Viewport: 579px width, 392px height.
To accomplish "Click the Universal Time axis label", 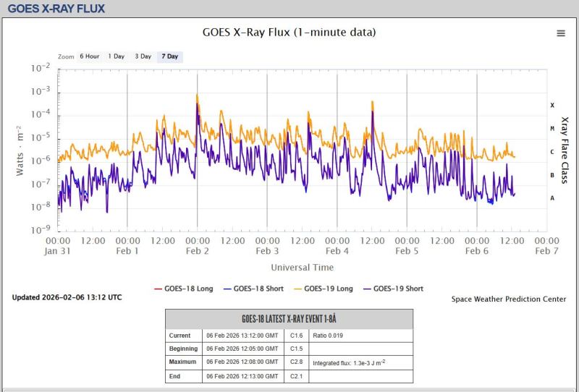I will [303, 267].
